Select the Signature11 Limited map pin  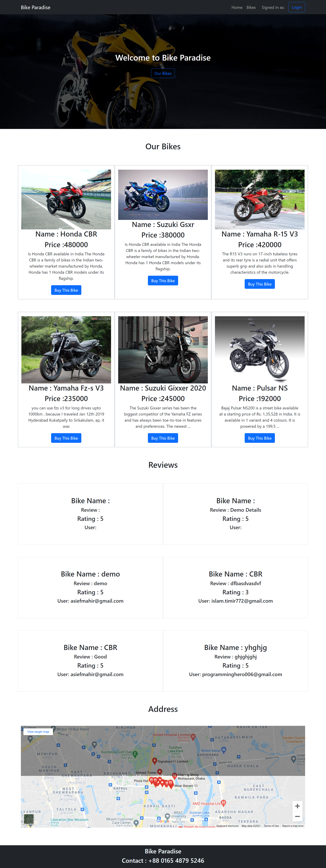(155, 760)
